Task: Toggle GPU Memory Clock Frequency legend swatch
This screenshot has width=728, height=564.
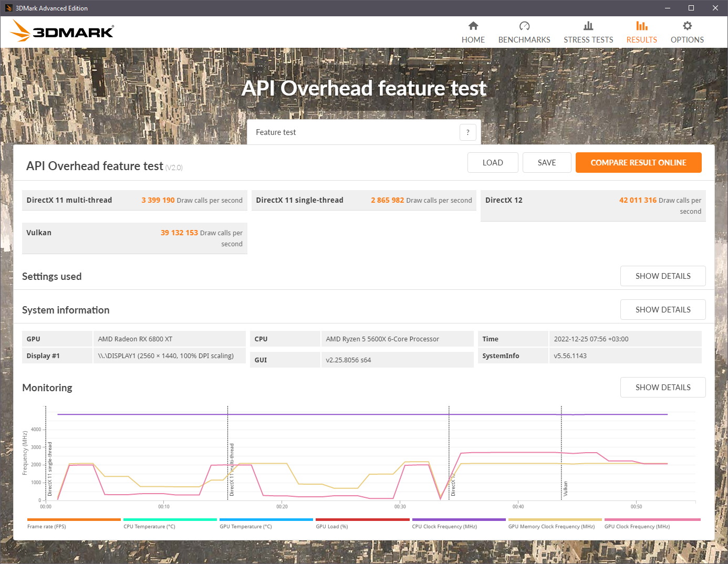Action: (x=555, y=520)
